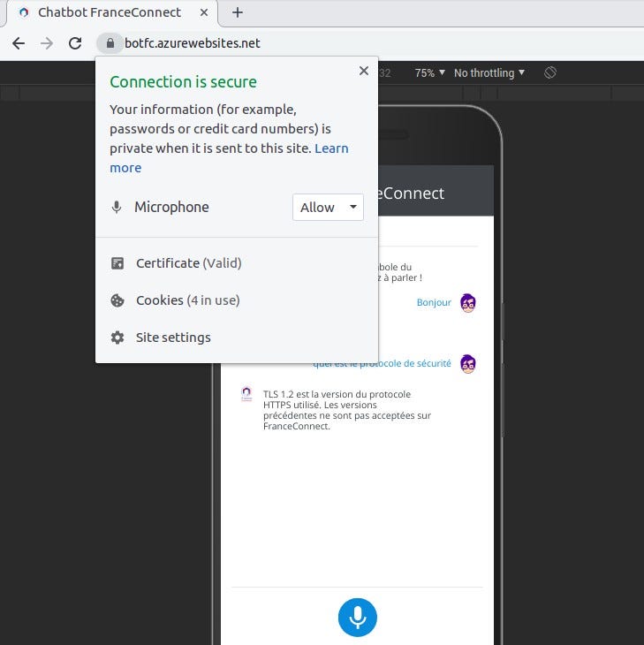Click the Bonjour user message
The height and width of the screenshot is (645, 644).
pyautogui.click(x=434, y=303)
